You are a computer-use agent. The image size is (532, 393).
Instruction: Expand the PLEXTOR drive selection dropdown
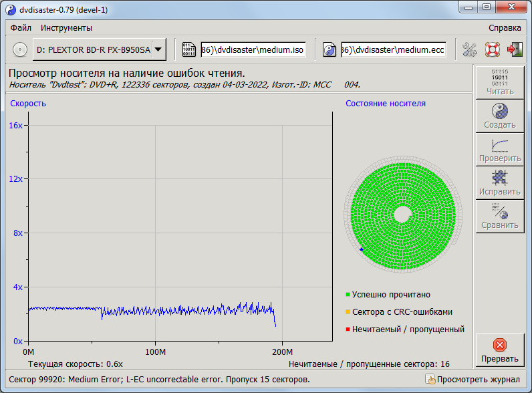tap(158, 49)
